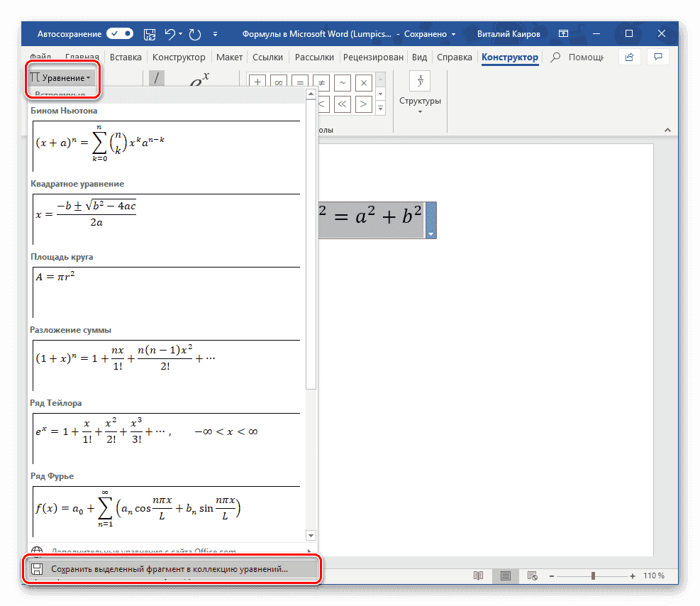This screenshot has width=700, height=606.
Task: Insert the not-equal symbol from the symbols gallery
Action: [321, 82]
